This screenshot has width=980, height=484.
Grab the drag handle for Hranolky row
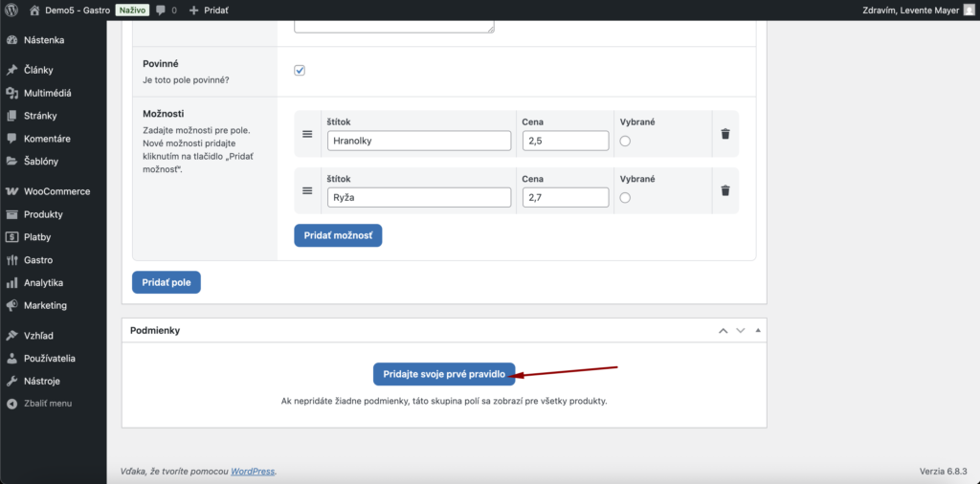tap(307, 134)
